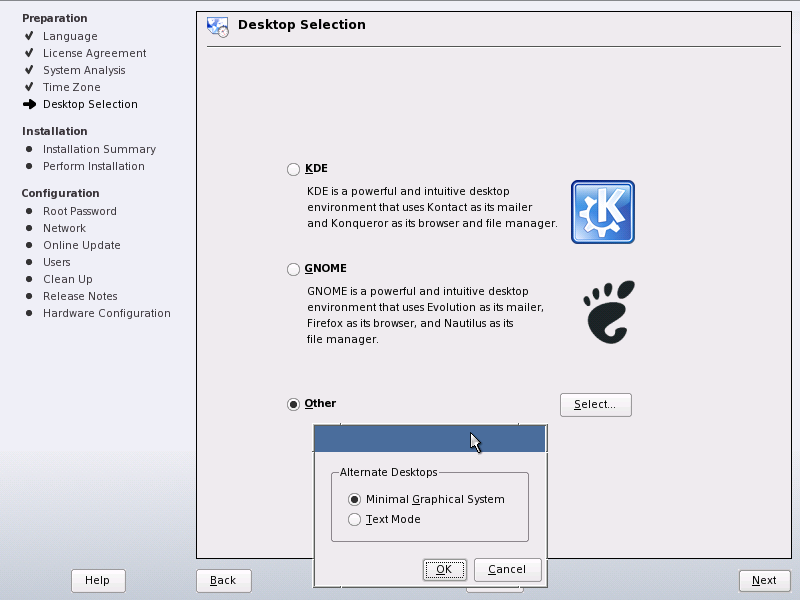
Task: Click the Installation section heading
Action: click(55, 131)
